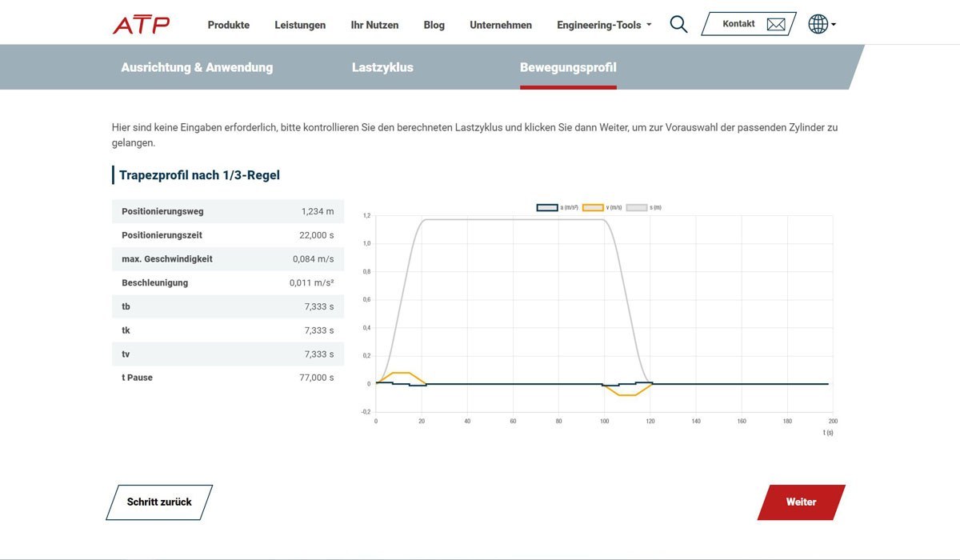Click the envelope icon in Kontakt
Screen dimensions: 960x560
[775, 24]
